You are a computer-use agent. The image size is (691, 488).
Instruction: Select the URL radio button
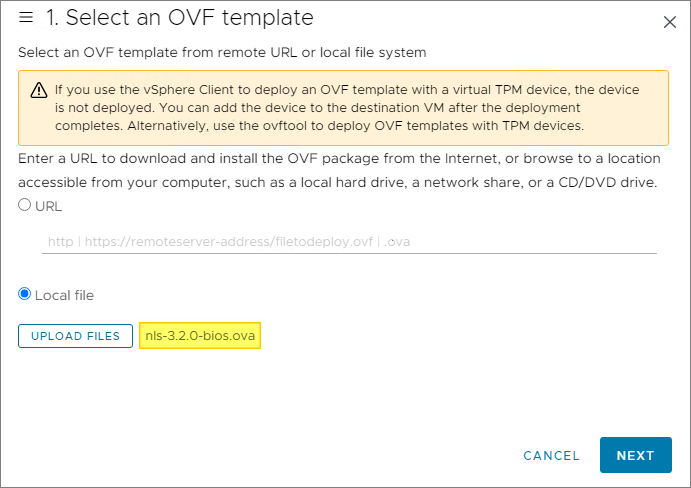tap(25, 205)
